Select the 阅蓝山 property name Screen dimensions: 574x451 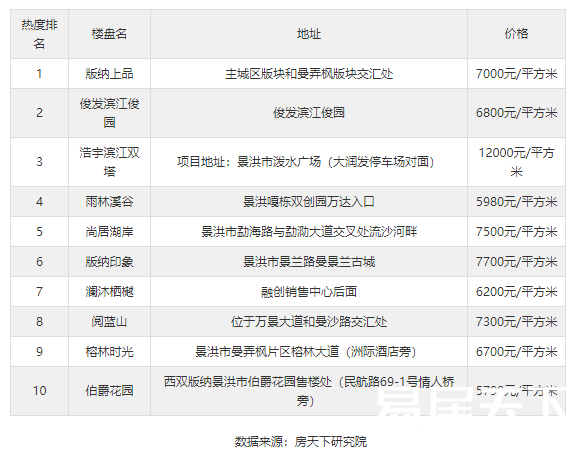pyautogui.click(x=109, y=322)
